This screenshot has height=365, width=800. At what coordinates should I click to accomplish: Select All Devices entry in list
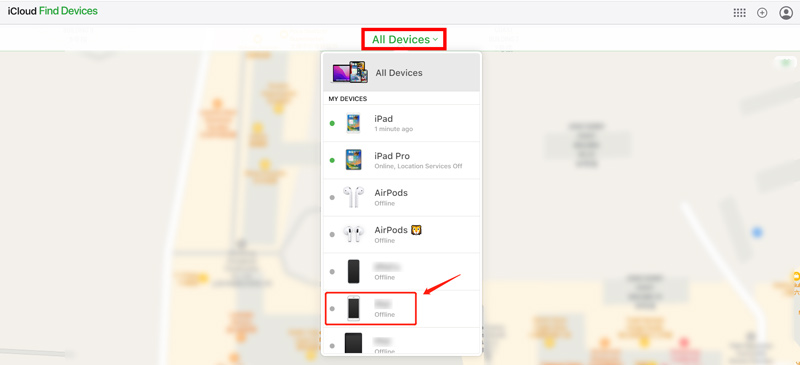click(402, 72)
